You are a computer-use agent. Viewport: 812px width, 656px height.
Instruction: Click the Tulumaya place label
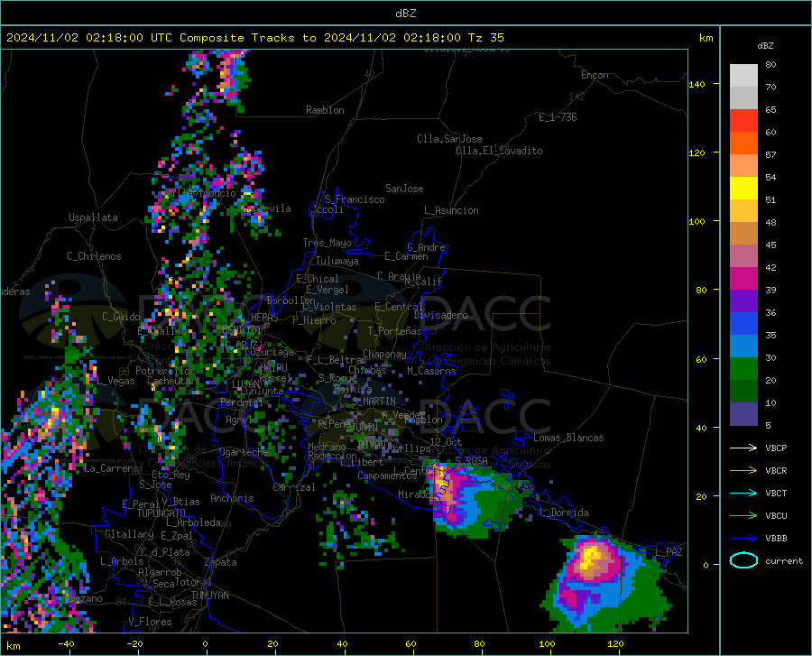337,261
